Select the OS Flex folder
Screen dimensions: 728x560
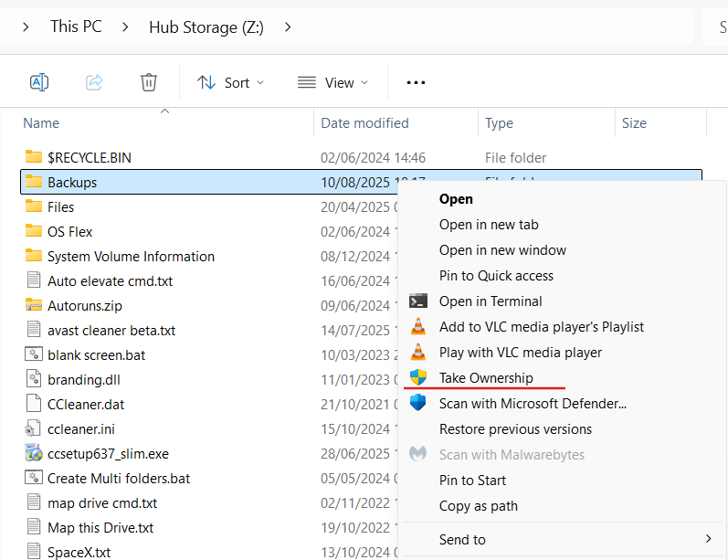[x=69, y=232]
